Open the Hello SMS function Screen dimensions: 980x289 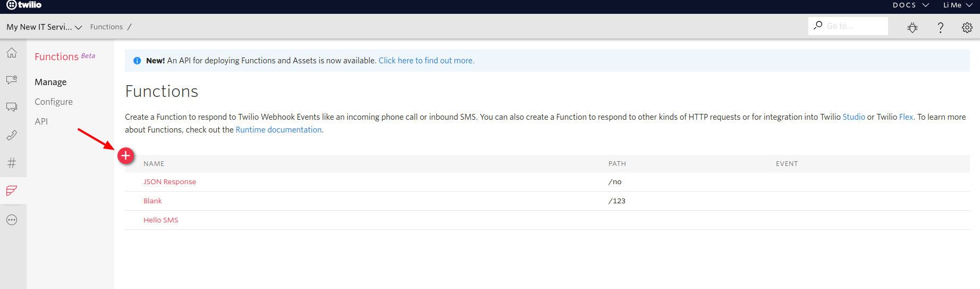(160, 220)
